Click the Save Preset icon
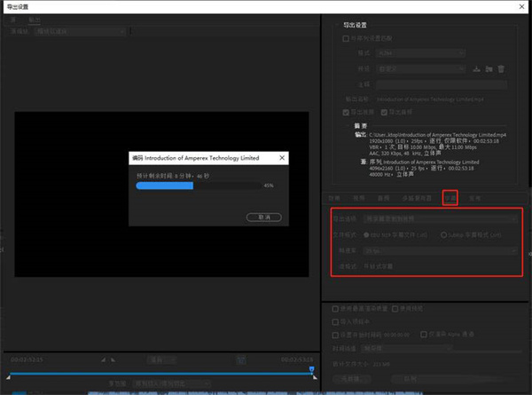Viewport: 532px width, 395px height. point(476,67)
